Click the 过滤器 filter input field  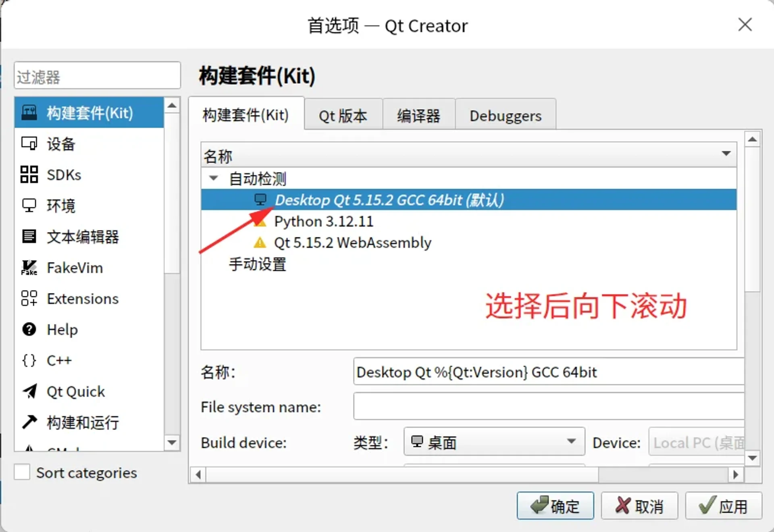pos(97,75)
